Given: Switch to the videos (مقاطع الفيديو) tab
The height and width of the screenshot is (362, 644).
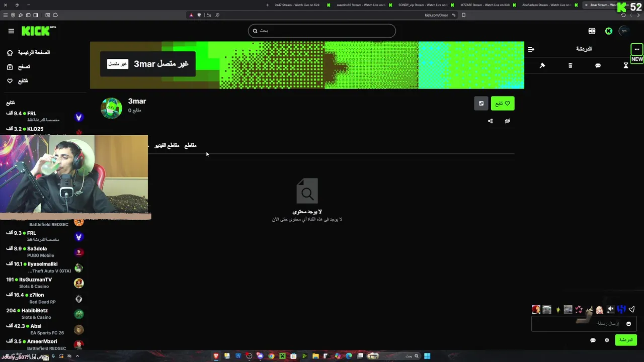Looking at the screenshot, I should [x=167, y=145].
